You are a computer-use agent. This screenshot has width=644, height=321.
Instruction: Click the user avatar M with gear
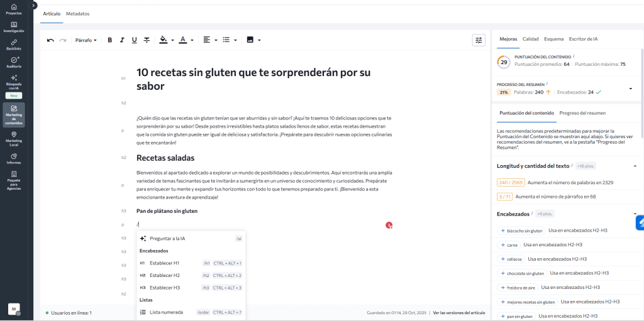14,309
